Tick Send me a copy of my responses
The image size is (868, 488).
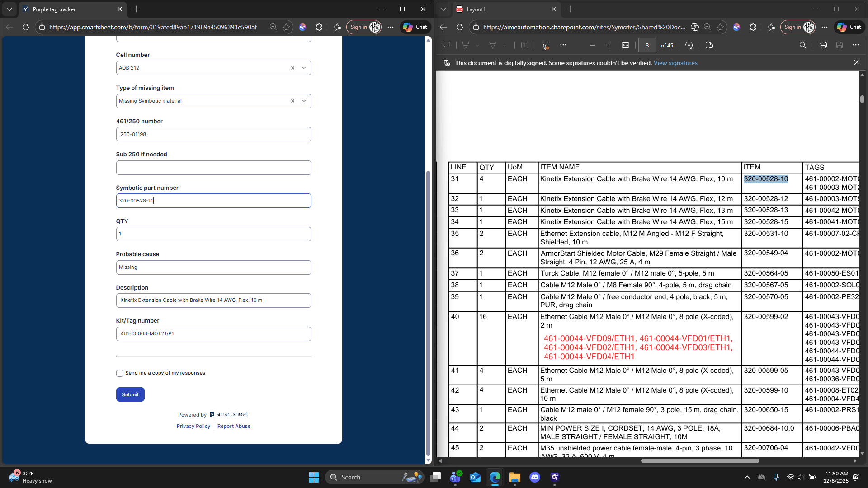[120, 373]
